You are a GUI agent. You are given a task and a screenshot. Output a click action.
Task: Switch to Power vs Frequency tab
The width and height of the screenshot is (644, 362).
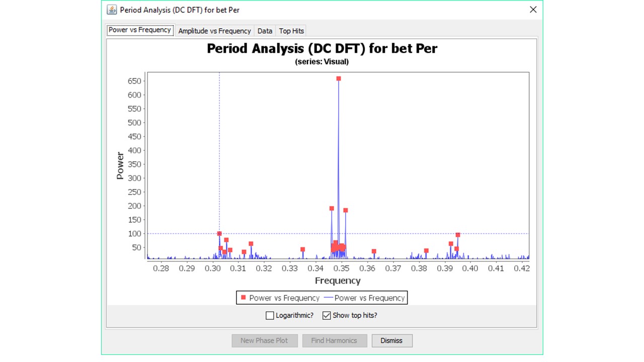click(140, 30)
